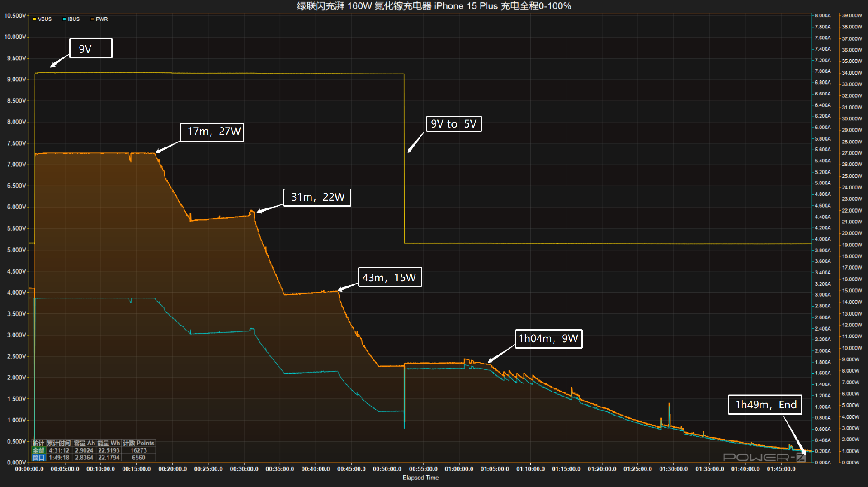Viewport: 868px width, 487px height.
Task: Click the 累计时间 column header
Action: coord(59,443)
